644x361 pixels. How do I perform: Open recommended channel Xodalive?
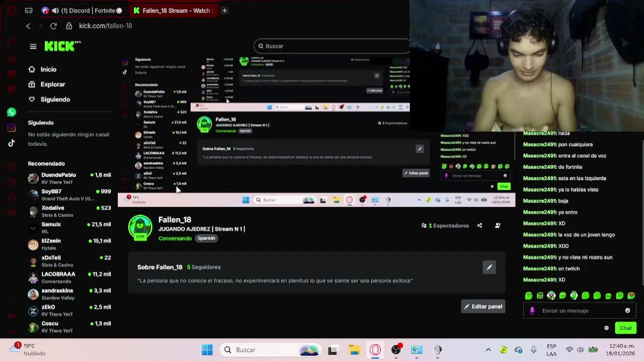pyautogui.click(x=70, y=212)
